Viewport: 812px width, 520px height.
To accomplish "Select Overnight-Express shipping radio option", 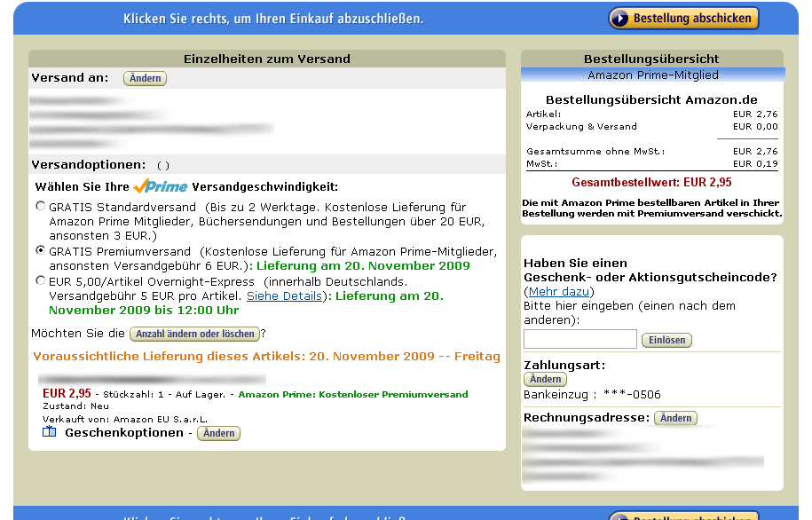I will pyautogui.click(x=41, y=280).
